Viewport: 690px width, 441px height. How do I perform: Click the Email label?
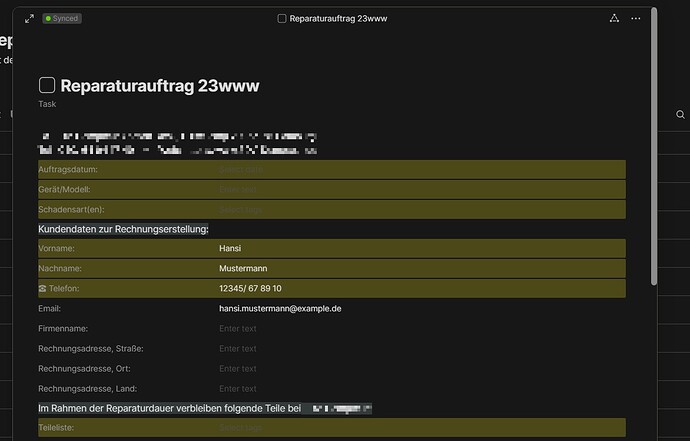click(x=49, y=309)
